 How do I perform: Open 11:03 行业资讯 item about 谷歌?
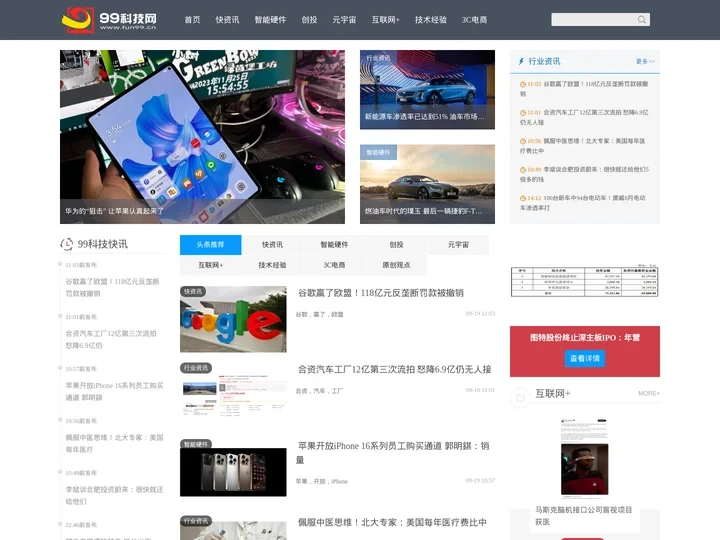[584, 89]
